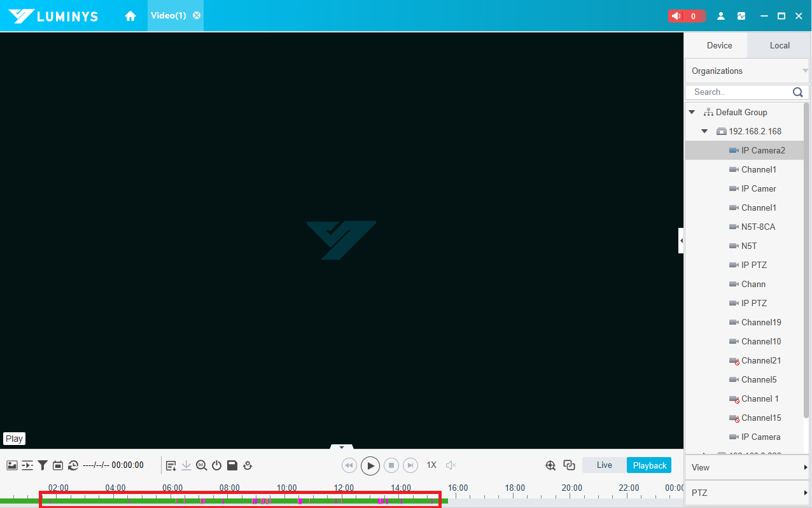
Task: Open the filter funnel icon in playback toolbar
Action: pyautogui.click(x=43, y=465)
